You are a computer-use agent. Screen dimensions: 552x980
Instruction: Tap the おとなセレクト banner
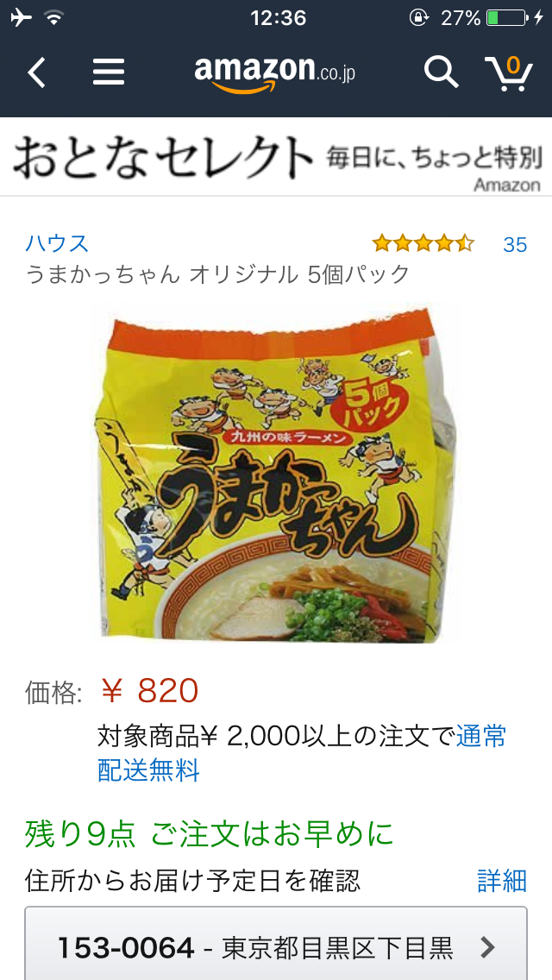[276, 157]
